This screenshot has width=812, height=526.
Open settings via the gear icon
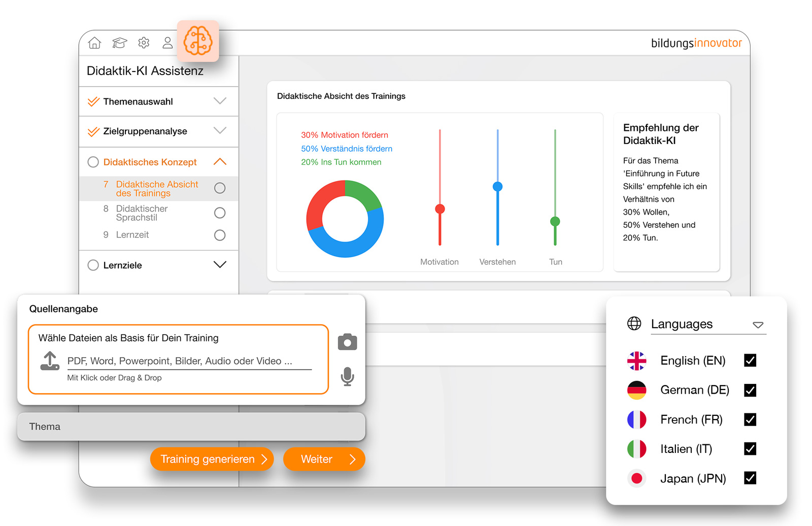(144, 43)
